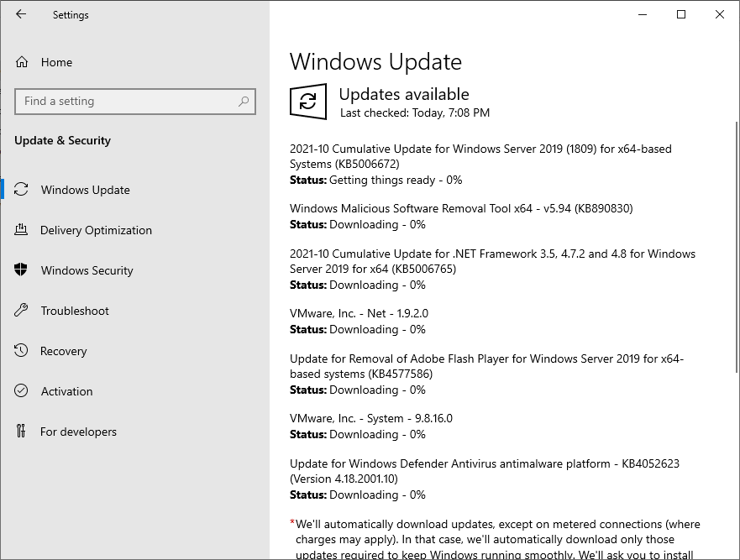
Task: Click the Getting things ready - 0% status
Action: [x=396, y=180]
